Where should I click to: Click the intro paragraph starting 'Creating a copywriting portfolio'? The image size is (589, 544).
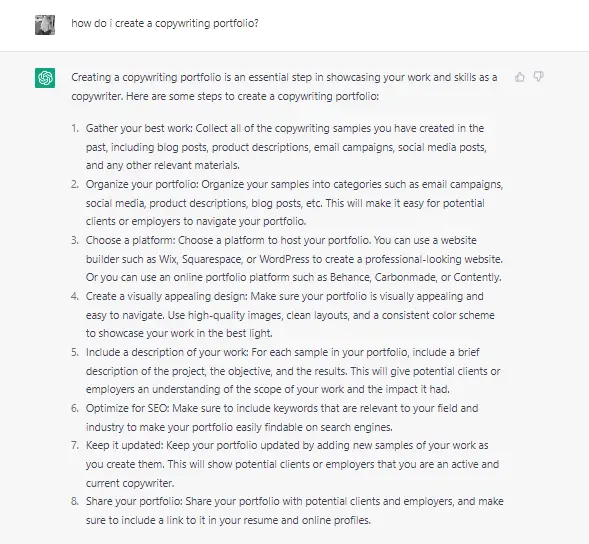[x=284, y=86]
